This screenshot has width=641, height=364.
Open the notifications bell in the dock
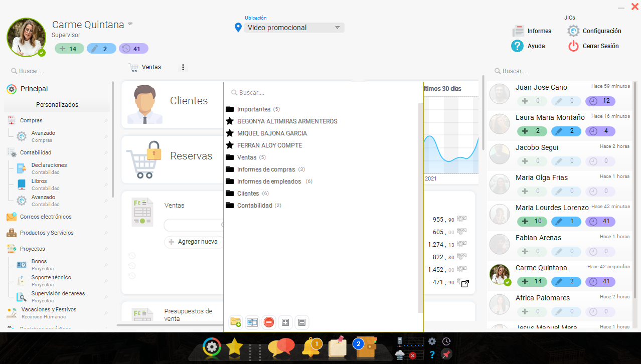(312, 347)
